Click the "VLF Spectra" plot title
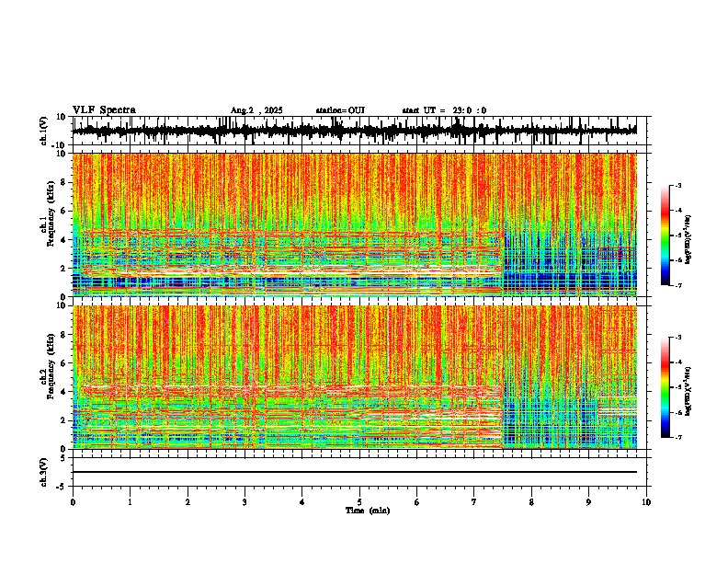This screenshot has width=728, height=563. click(x=104, y=110)
